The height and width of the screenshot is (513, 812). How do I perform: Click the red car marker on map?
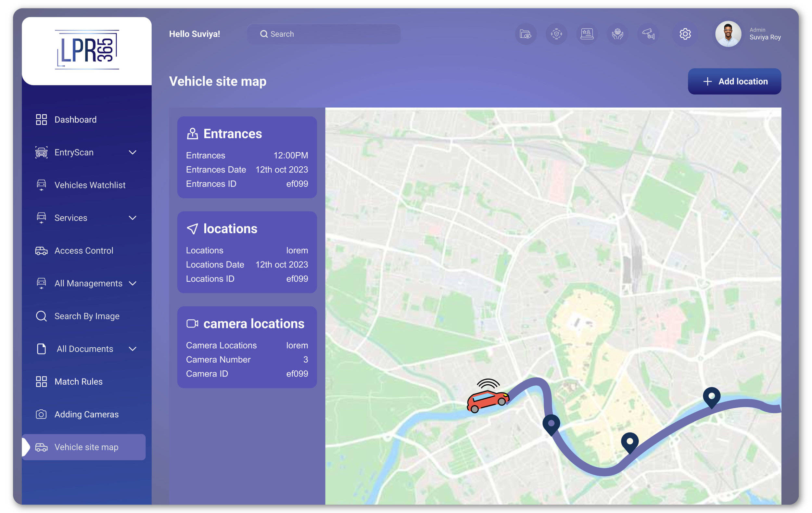click(487, 400)
